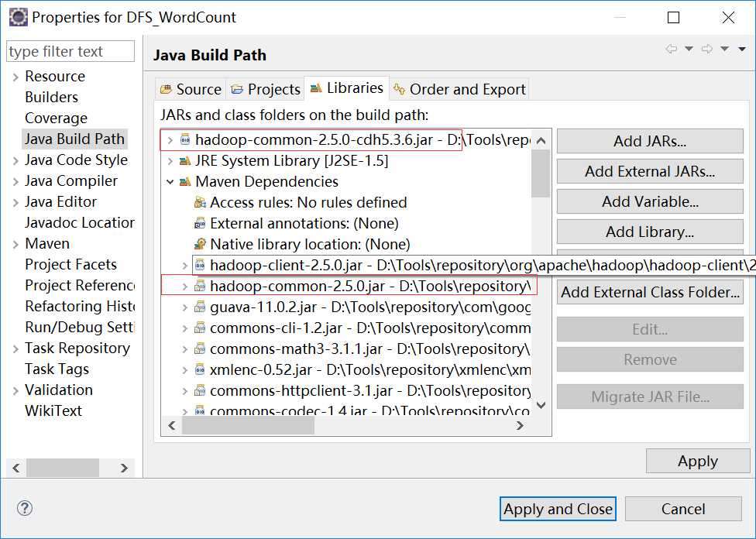The height and width of the screenshot is (539, 756).
Task: Focus the type filter text field
Action: (x=70, y=51)
